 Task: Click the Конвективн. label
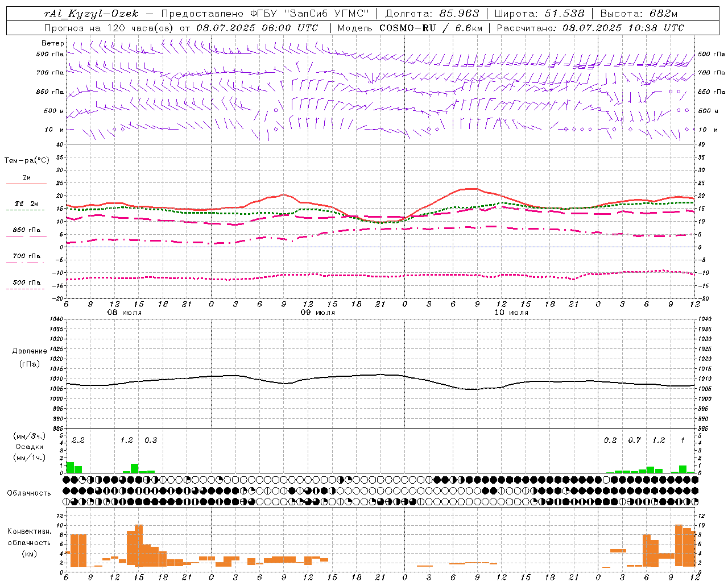[x=30, y=531]
